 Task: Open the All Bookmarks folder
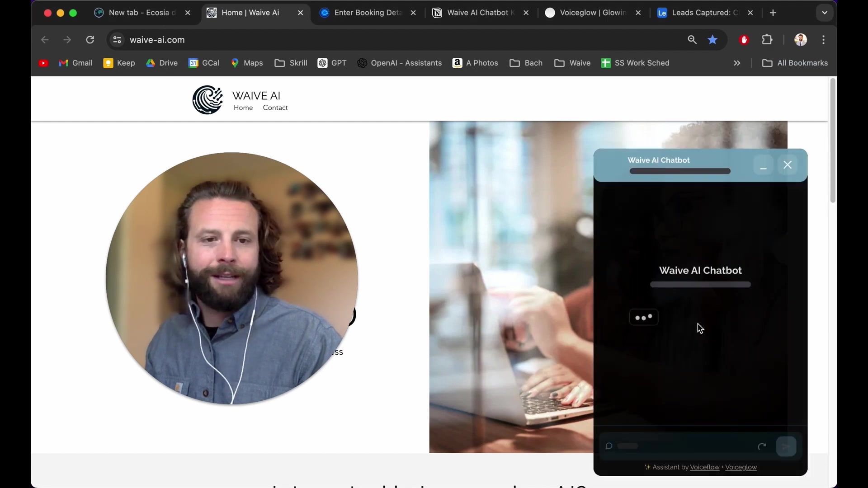point(795,63)
